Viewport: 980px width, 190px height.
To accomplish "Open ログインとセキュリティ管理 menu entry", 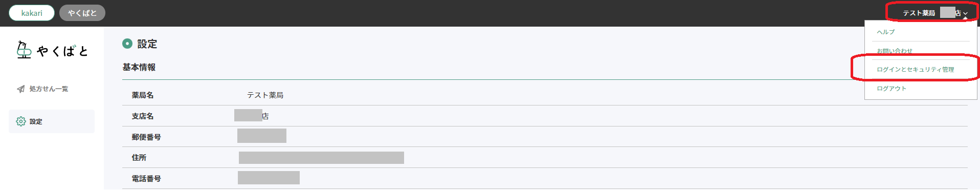I will pyautogui.click(x=916, y=70).
